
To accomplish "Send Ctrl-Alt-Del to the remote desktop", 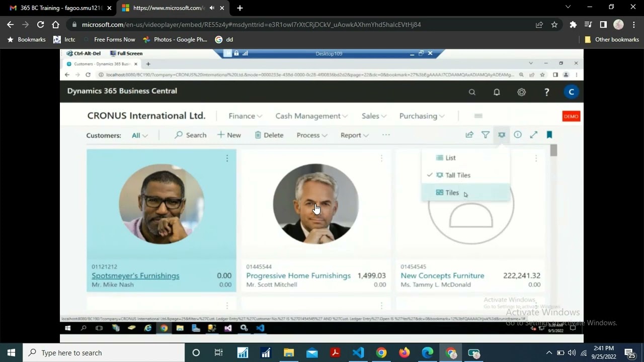I will click(84, 53).
